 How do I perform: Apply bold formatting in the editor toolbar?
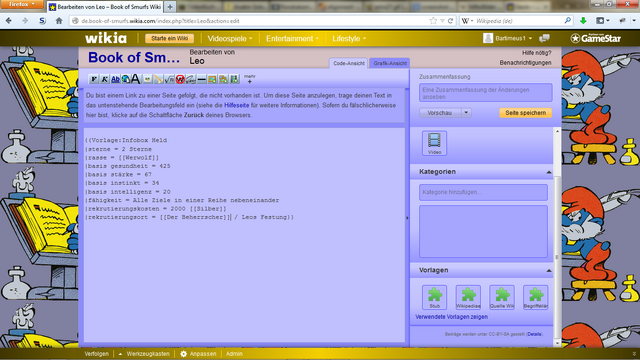click(x=94, y=79)
